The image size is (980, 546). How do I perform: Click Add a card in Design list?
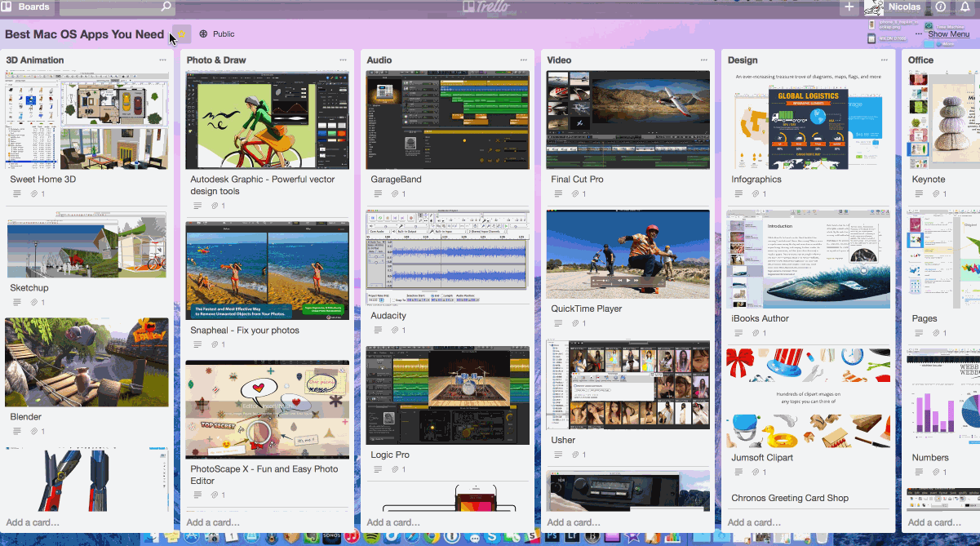[754, 522]
